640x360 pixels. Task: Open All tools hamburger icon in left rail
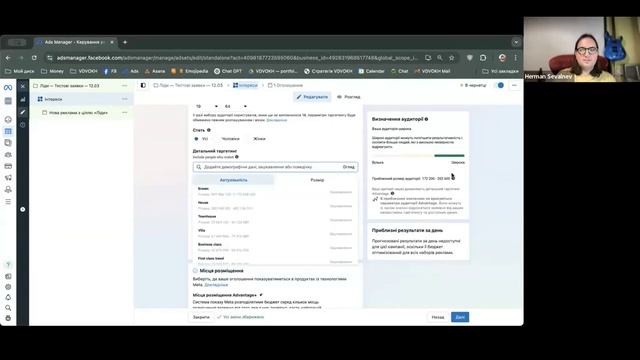coord(8,202)
